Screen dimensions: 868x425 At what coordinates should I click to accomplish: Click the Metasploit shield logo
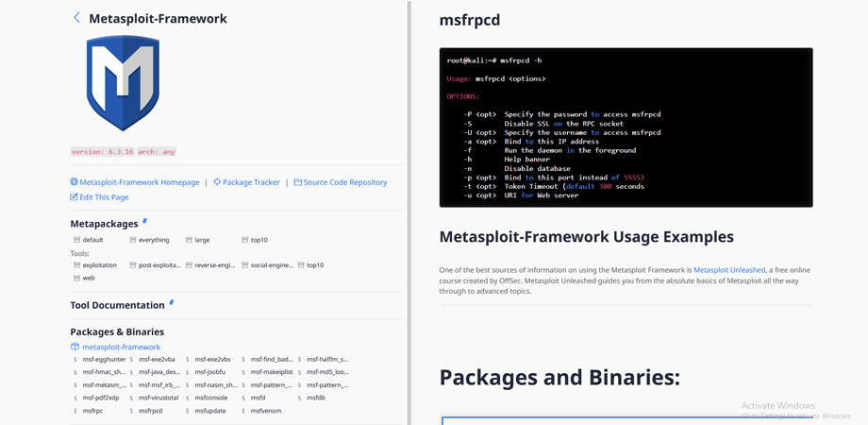point(123,83)
